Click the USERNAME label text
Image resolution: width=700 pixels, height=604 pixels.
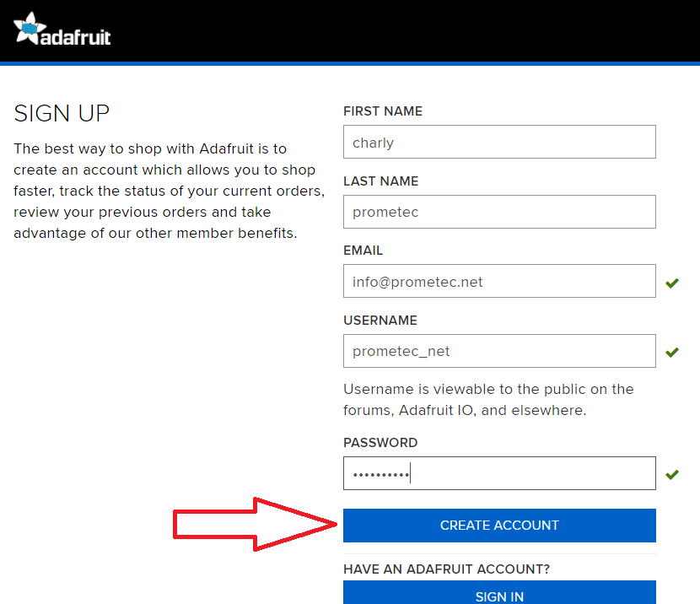(380, 321)
